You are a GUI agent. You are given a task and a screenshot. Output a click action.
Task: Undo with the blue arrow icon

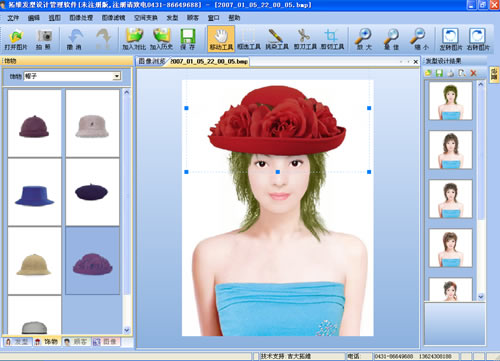75,39
